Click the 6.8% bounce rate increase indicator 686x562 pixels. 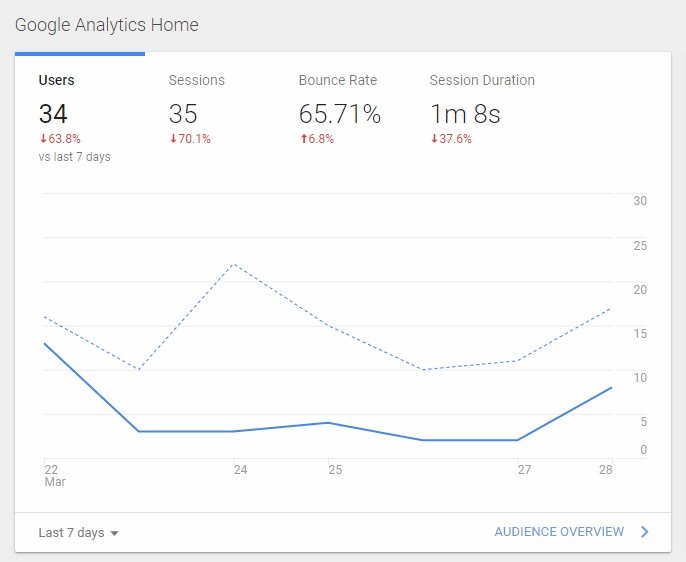pos(317,139)
